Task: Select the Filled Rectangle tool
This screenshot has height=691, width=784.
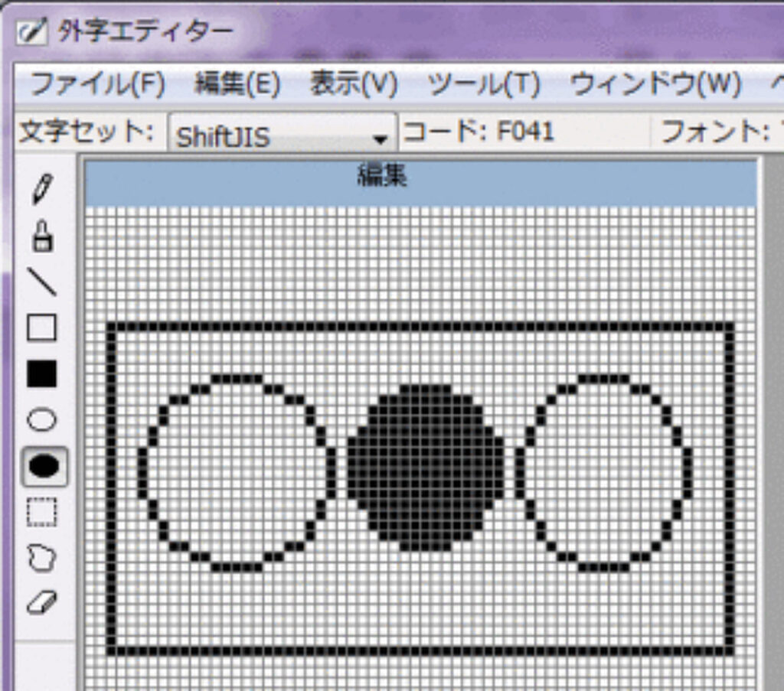Action: pos(41,373)
